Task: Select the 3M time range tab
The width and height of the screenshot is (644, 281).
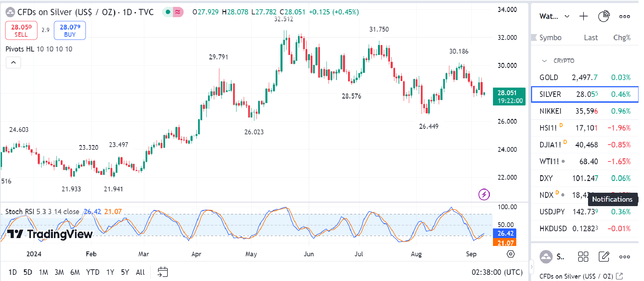Action: click(x=59, y=272)
